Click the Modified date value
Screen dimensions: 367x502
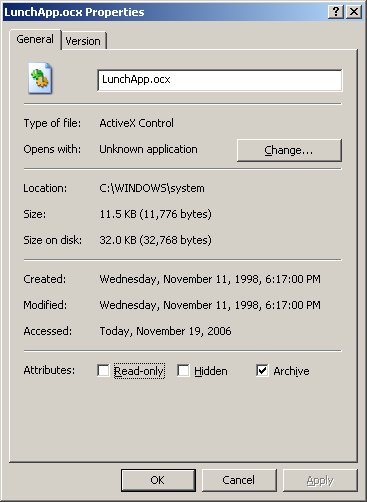click(x=210, y=305)
